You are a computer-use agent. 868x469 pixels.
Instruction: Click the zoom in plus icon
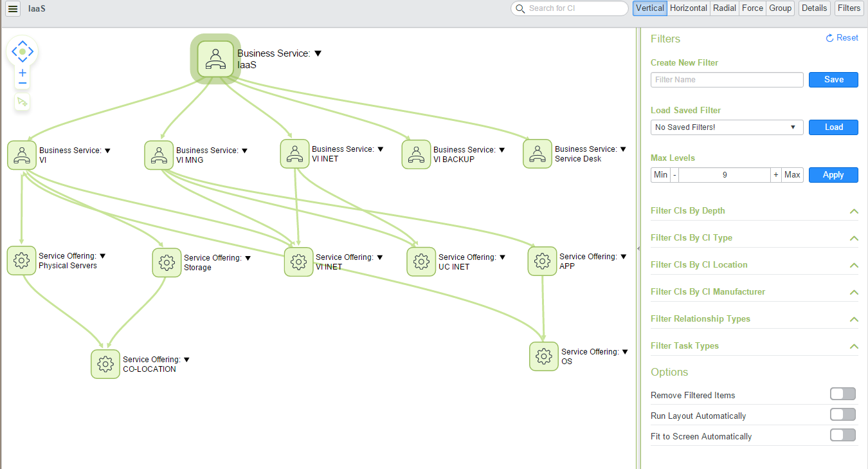coord(23,73)
